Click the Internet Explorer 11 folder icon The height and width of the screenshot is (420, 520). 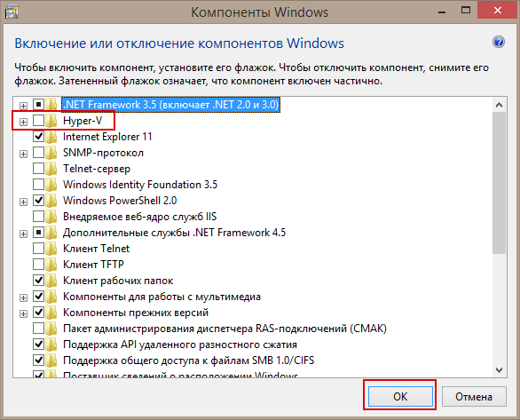tap(51, 137)
